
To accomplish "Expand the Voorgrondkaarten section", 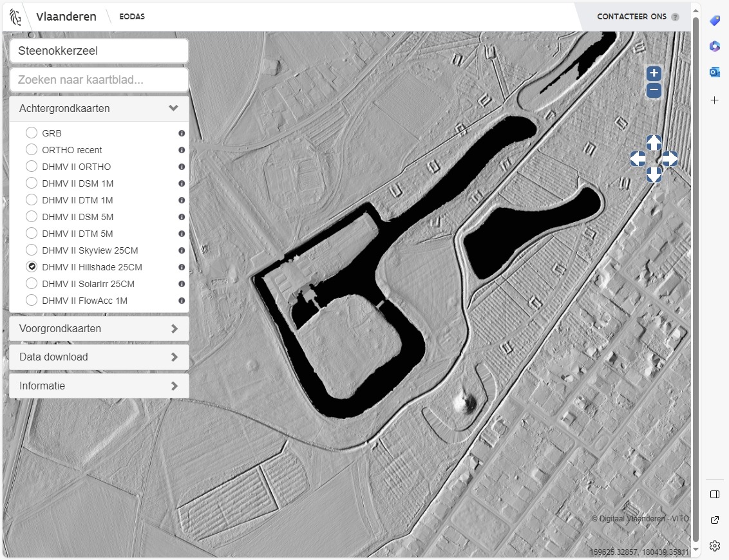I will 99,329.
